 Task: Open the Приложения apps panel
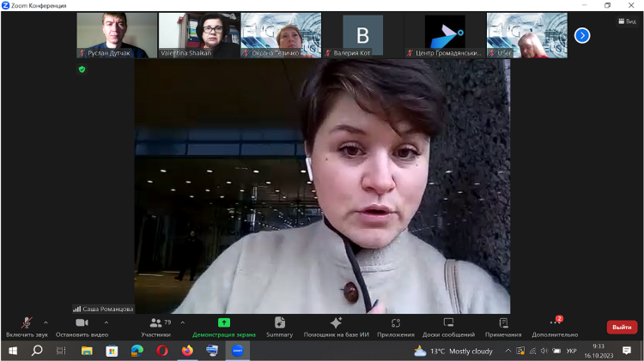[x=395, y=326]
